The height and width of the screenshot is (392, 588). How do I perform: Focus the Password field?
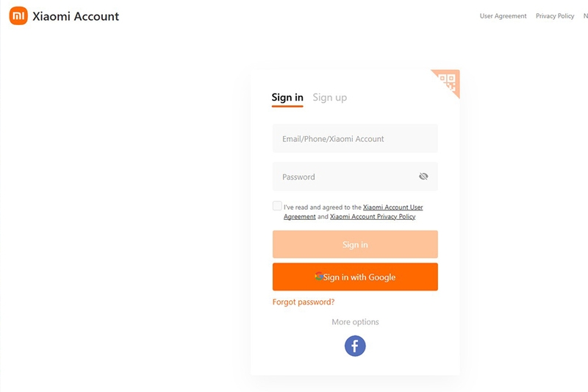click(x=355, y=177)
